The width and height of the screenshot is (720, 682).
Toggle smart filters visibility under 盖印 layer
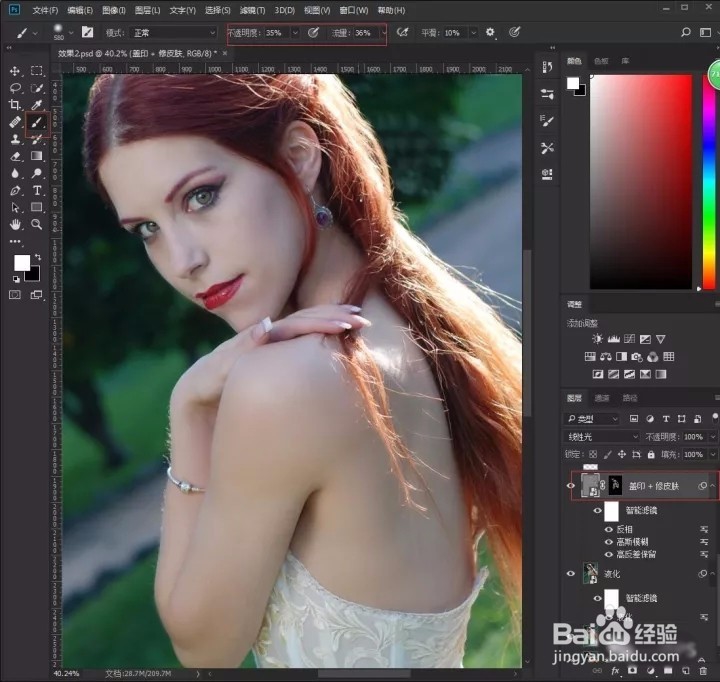click(x=597, y=511)
